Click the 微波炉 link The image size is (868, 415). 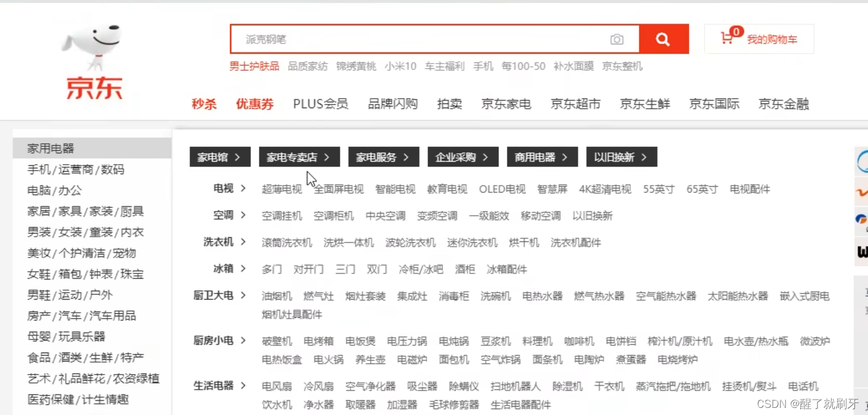815,341
